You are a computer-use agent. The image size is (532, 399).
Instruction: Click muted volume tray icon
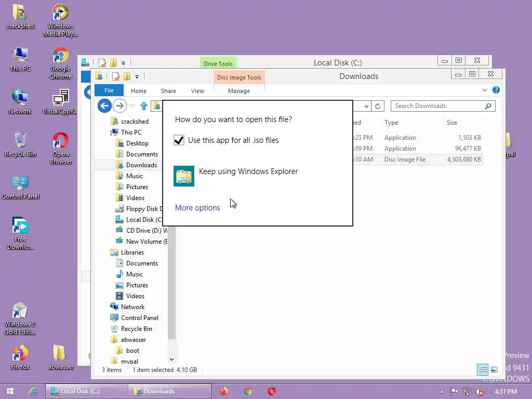pyautogui.click(x=480, y=392)
